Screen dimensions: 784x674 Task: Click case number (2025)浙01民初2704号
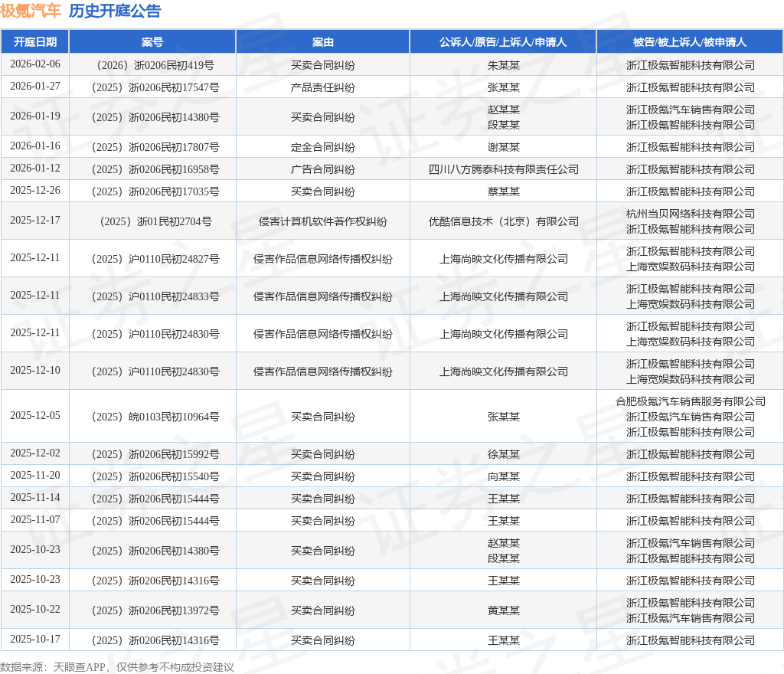152,221
